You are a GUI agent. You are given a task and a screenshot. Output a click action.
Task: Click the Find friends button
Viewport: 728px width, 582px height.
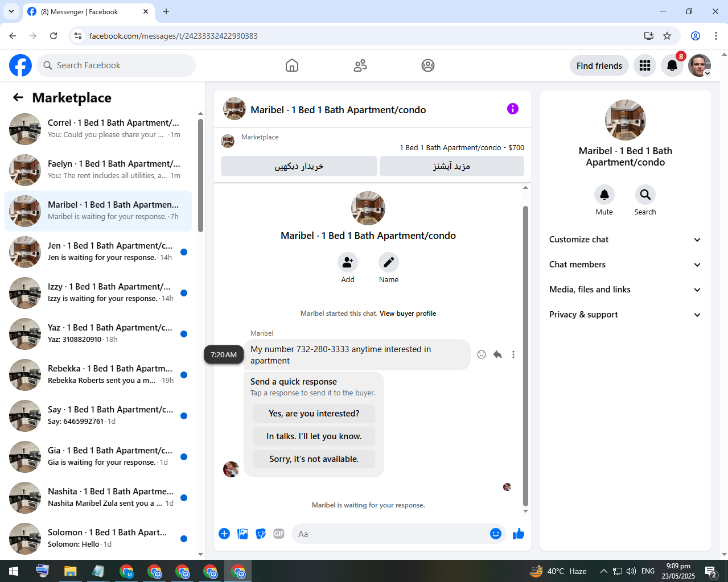tap(599, 65)
